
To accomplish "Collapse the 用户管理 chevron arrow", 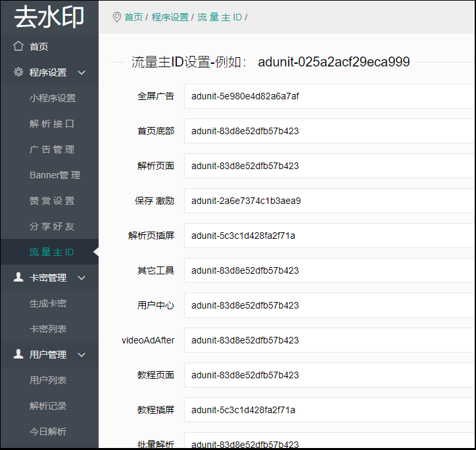I will 82,355.
